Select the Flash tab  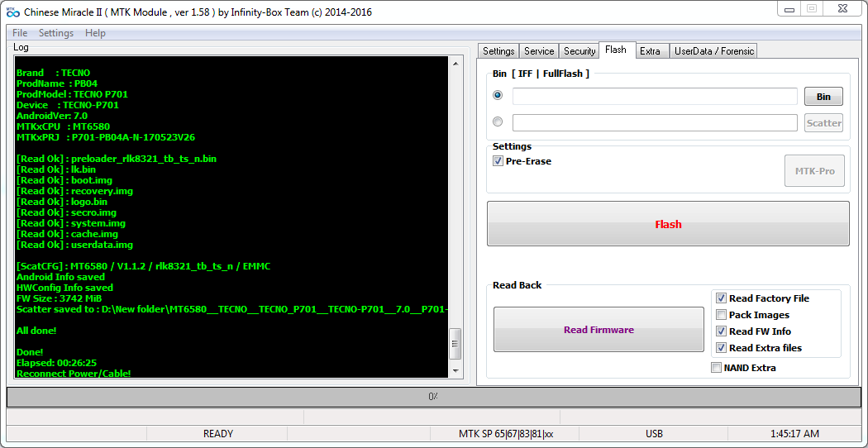point(616,50)
